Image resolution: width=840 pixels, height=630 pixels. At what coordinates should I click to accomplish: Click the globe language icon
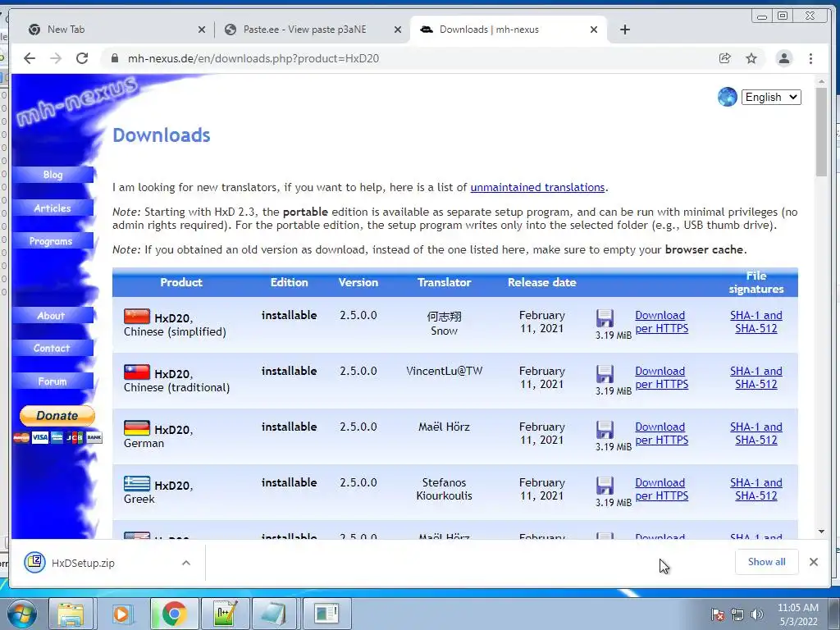[x=727, y=97]
